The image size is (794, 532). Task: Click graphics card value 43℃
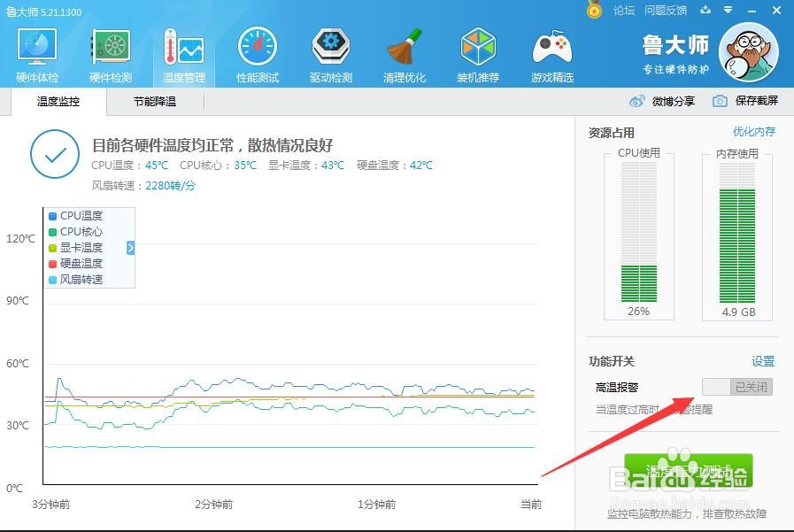tap(333, 165)
